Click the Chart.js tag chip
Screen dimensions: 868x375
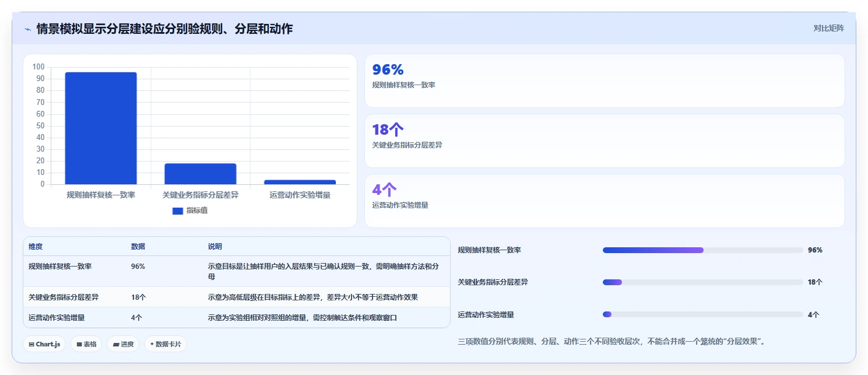45,344
